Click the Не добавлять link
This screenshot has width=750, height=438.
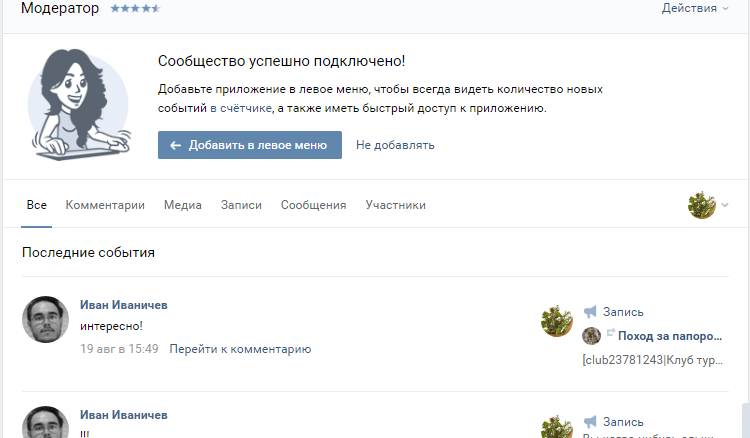coord(395,145)
